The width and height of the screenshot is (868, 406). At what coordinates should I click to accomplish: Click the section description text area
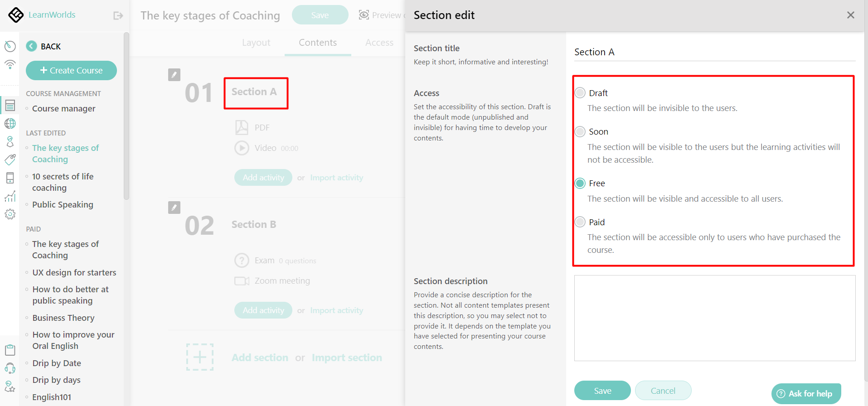(714, 317)
